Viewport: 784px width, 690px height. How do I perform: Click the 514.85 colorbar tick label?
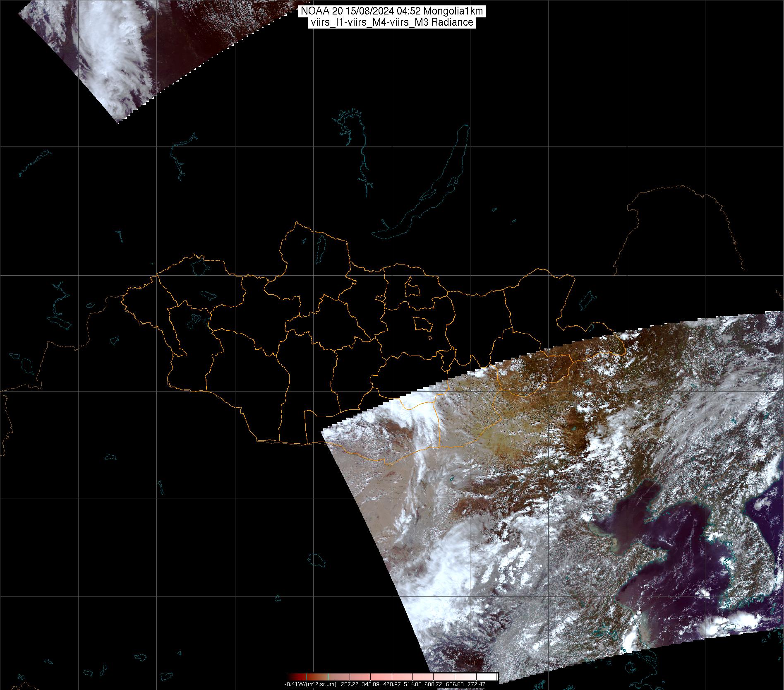(412, 684)
